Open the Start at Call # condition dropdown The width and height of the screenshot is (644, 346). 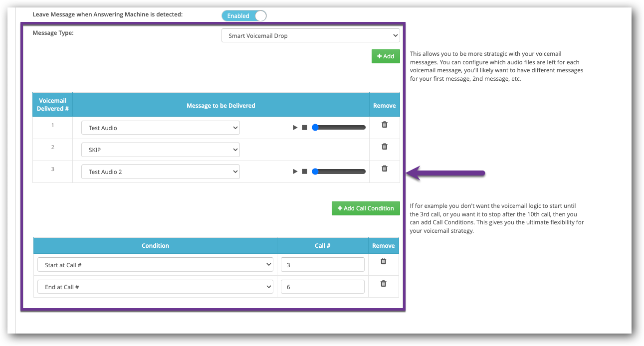[155, 265]
